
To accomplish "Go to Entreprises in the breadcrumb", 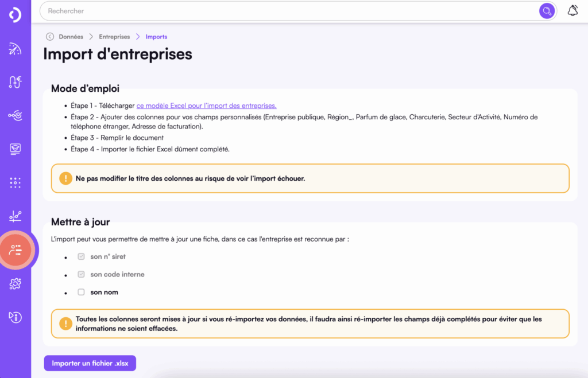I will (x=114, y=37).
